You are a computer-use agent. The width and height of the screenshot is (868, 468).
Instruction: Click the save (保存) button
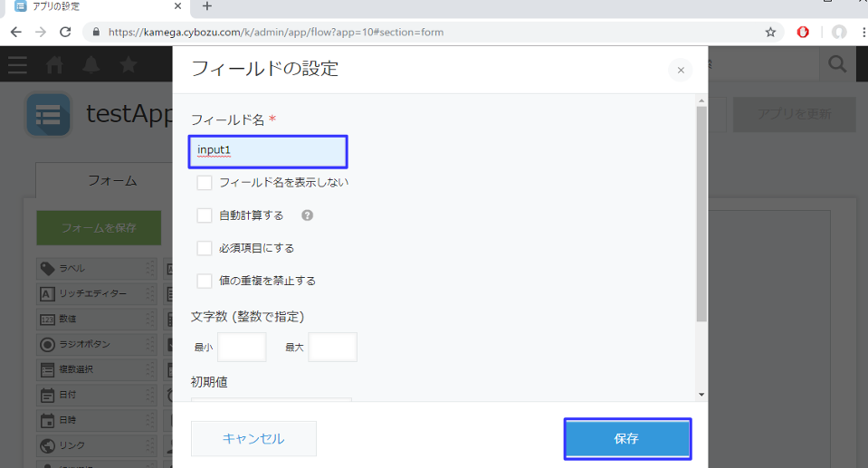(x=627, y=439)
